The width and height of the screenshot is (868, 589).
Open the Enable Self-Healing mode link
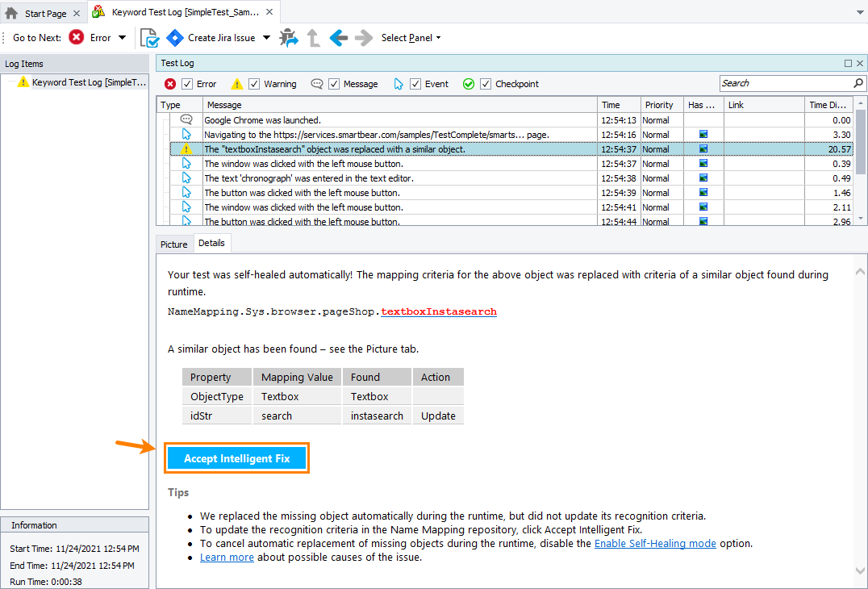pos(655,543)
